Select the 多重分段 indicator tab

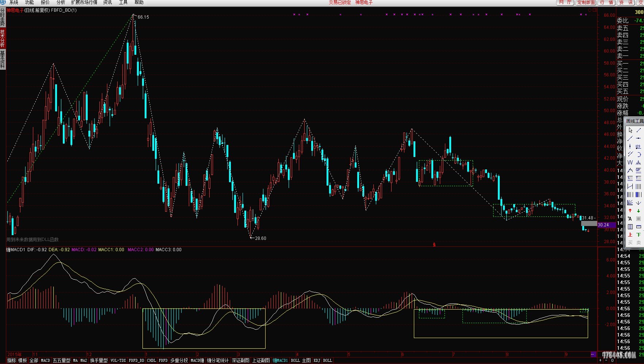coord(179,360)
